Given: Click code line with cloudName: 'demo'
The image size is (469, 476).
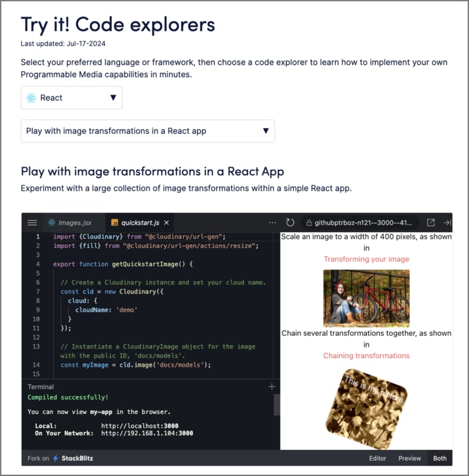Looking at the screenshot, I should click(x=106, y=310).
